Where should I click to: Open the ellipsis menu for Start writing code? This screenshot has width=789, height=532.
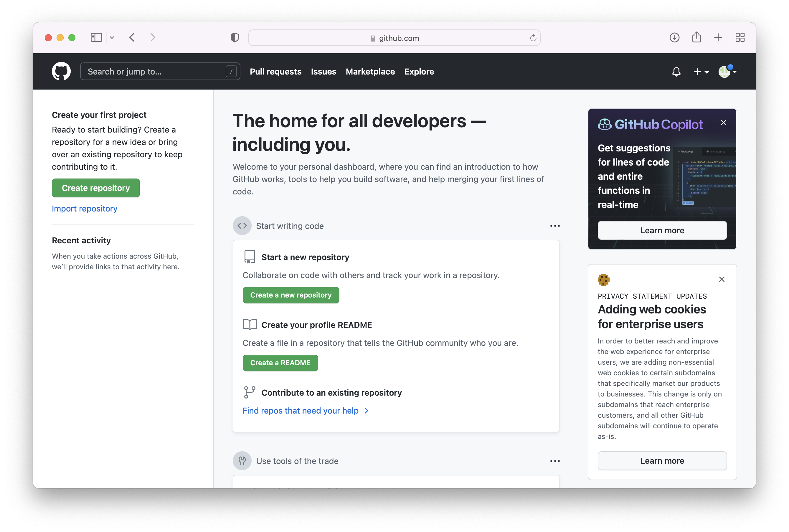pyautogui.click(x=554, y=226)
